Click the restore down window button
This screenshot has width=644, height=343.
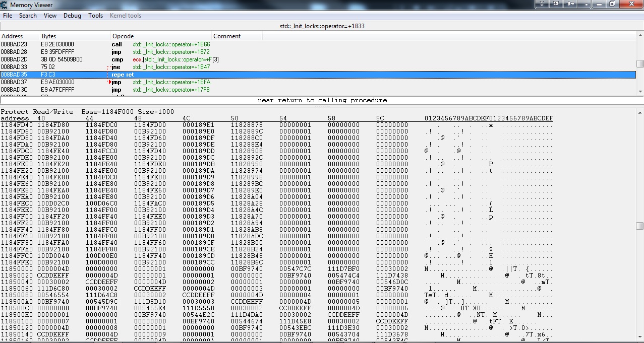point(612,4)
